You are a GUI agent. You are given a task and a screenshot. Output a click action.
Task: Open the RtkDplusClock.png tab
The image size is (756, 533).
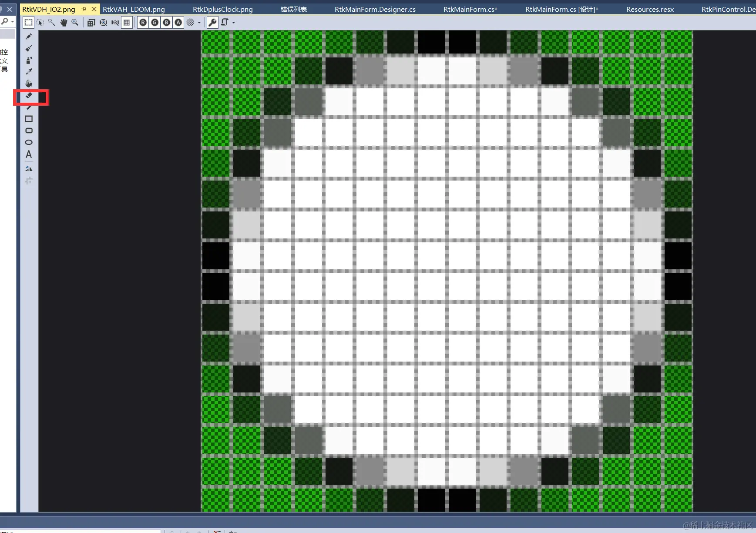(223, 9)
